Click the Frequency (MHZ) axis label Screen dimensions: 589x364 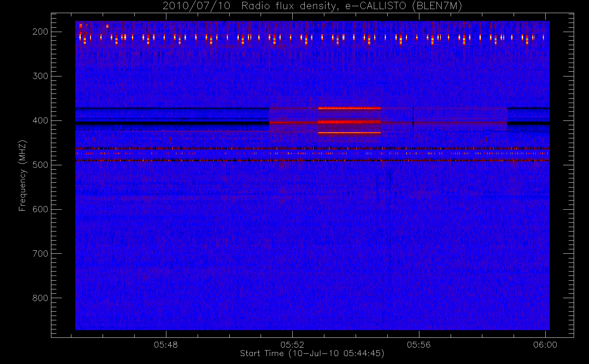tap(23, 175)
